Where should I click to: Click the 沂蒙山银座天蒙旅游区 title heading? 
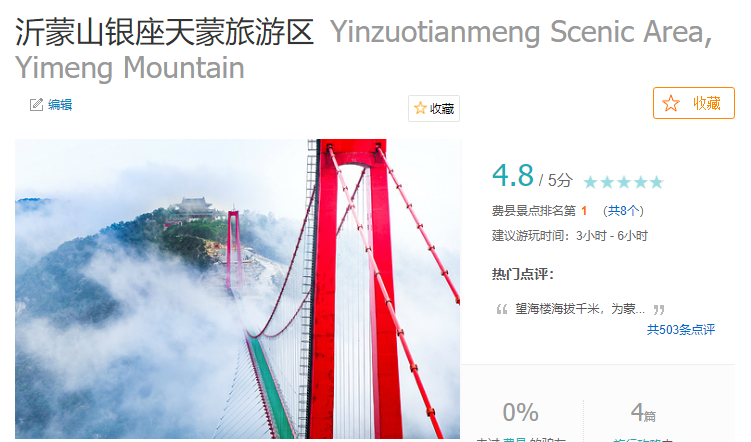point(164,32)
